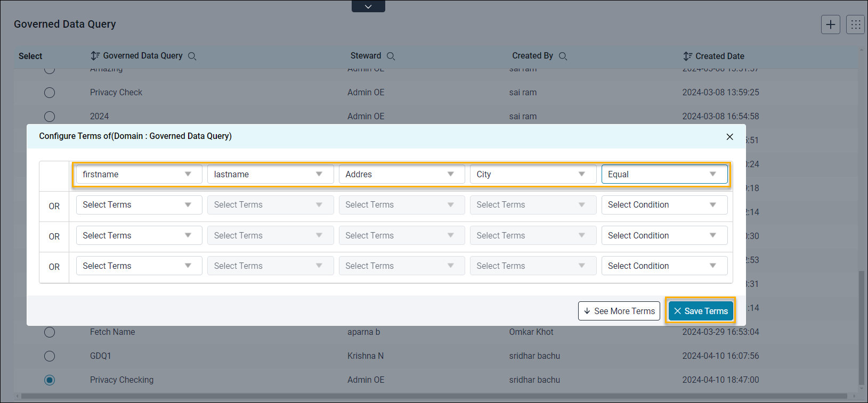
Task: Open first OR row's Select Condition dropdown
Action: click(x=664, y=205)
